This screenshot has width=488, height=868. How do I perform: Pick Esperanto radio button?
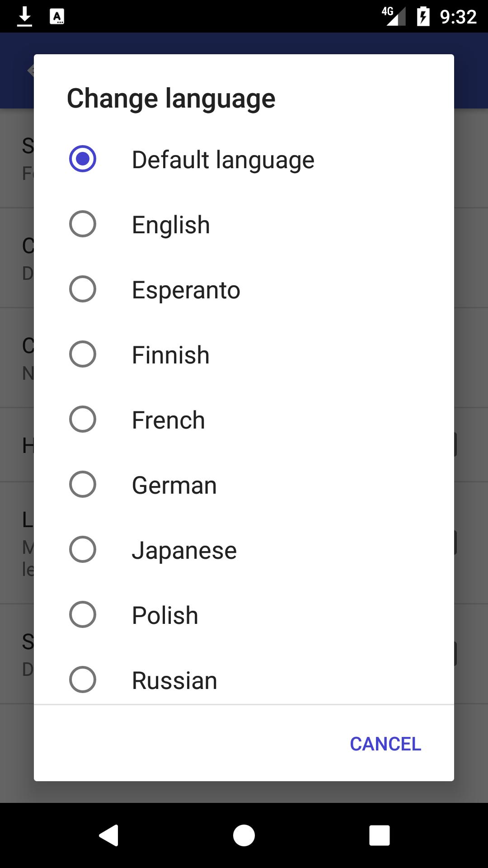point(83,289)
